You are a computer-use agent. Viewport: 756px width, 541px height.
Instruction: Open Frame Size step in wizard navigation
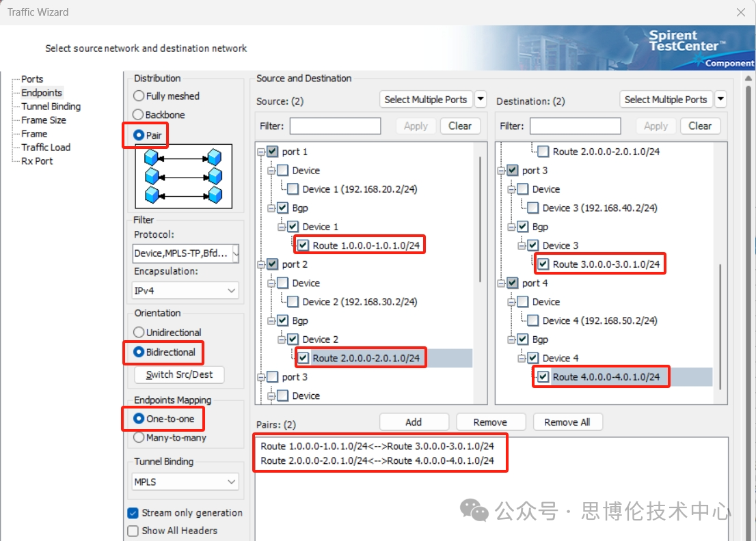pos(44,120)
